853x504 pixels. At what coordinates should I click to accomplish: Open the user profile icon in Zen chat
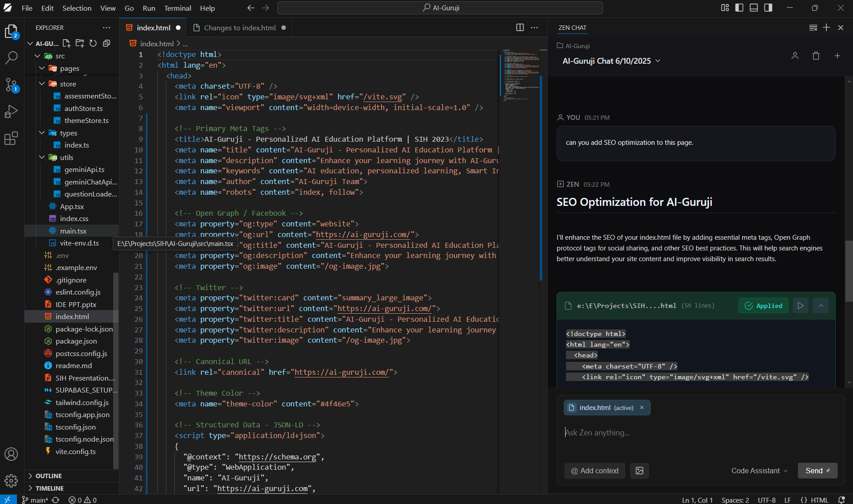(795, 56)
